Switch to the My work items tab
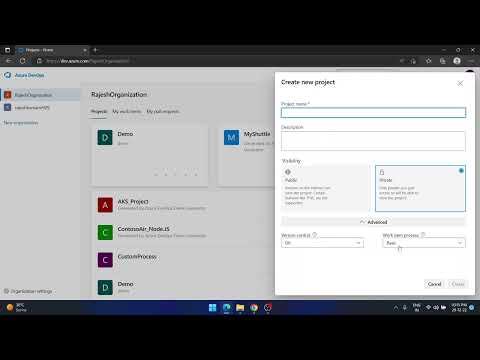Viewport: 480px width, 360px height. [127, 111]
